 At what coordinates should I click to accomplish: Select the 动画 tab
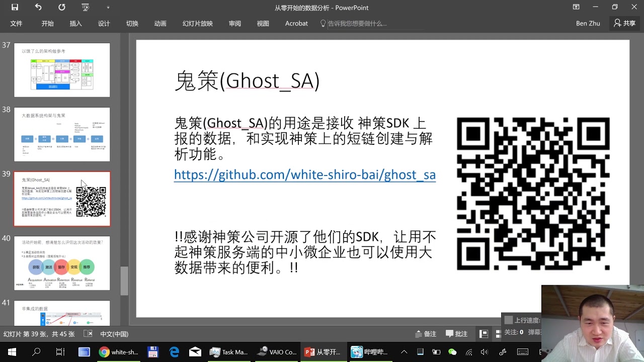click(x=160, y=23)
